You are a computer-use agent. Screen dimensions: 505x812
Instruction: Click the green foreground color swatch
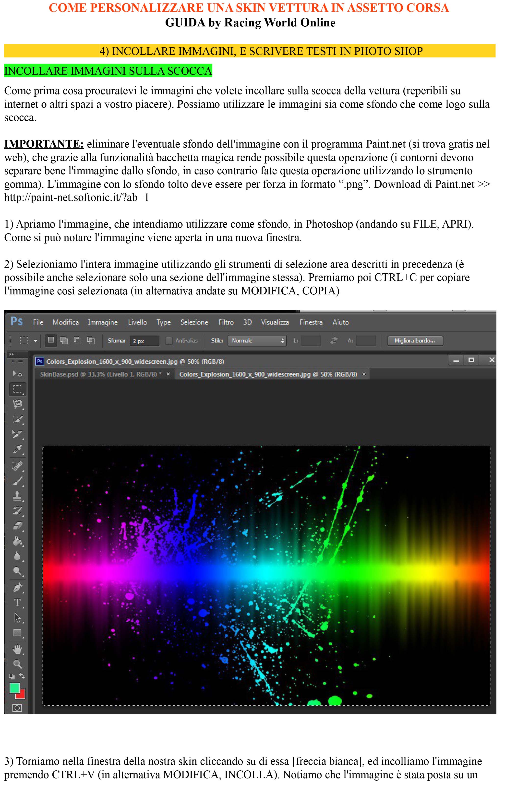14,688
